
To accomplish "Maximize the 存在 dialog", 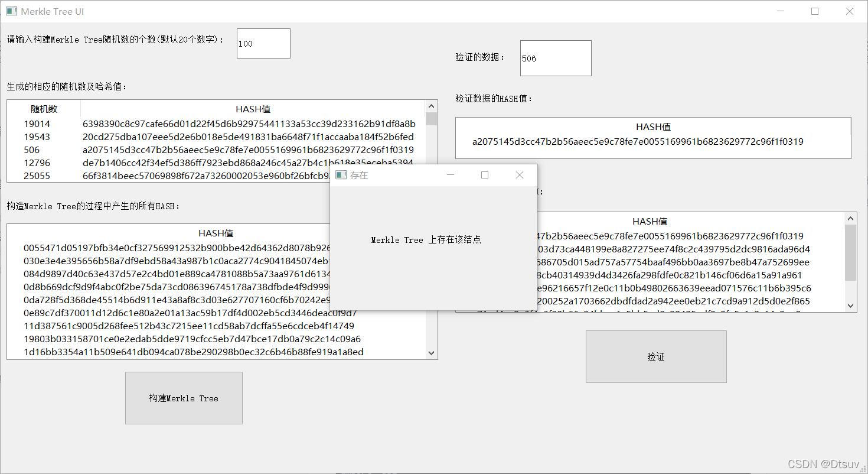I will (485, 175).
